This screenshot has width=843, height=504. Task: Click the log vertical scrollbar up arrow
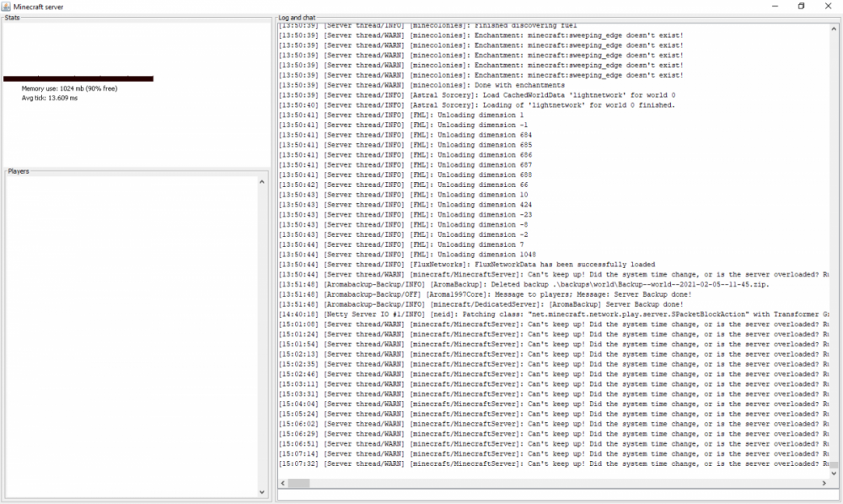[x=834, y=29]
